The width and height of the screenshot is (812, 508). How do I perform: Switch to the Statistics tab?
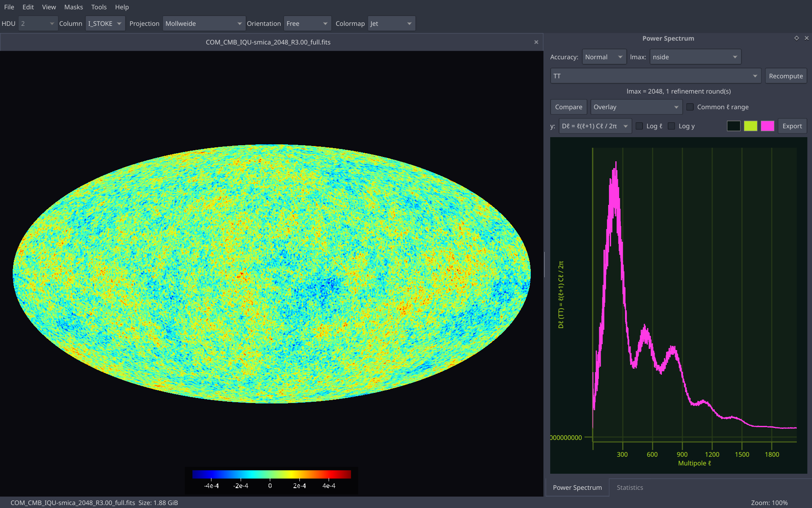point(630,488)
